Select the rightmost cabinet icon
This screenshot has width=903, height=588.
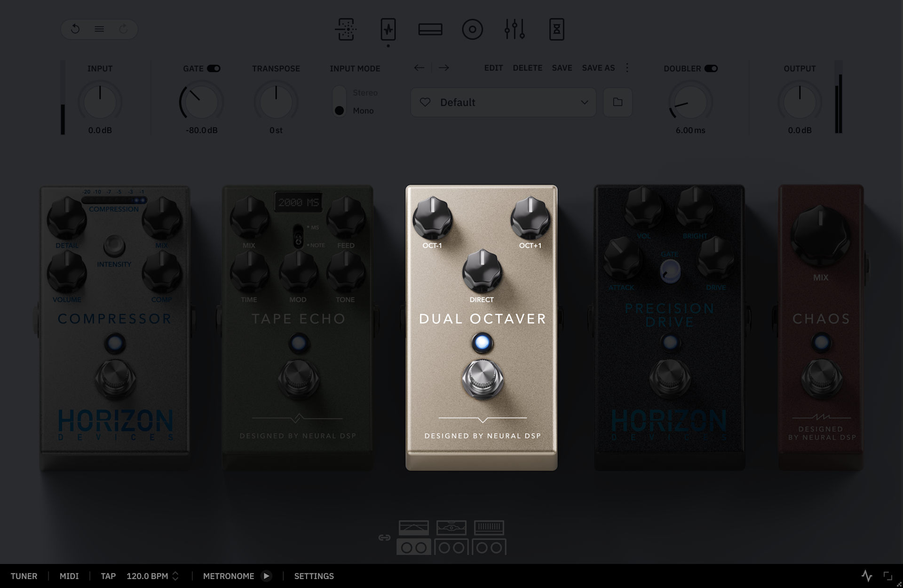tap(489, 547)
